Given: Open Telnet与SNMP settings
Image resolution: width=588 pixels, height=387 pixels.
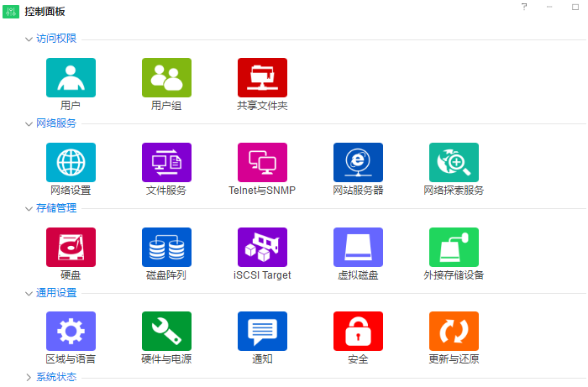Looking at the screenshot, I should pyautogui.click(x=262, y=163).
